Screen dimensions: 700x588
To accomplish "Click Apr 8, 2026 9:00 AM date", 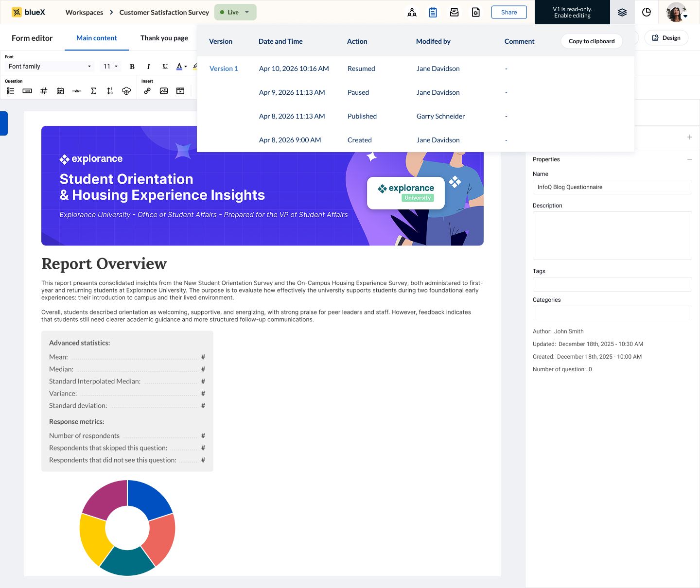I will point(290,140).
